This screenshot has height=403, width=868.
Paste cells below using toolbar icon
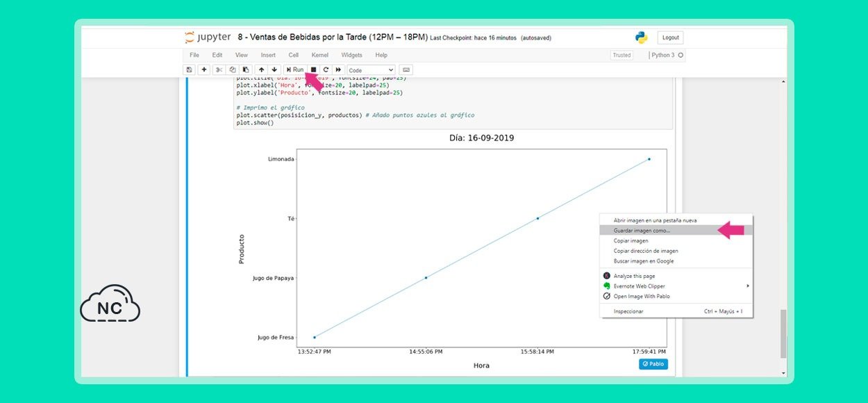pos(246,69)
